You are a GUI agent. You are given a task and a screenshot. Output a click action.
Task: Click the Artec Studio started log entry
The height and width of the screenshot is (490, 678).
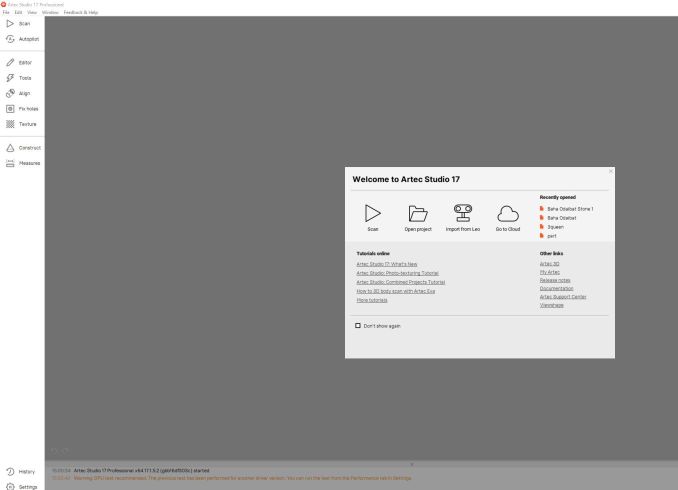coord(141,471)
